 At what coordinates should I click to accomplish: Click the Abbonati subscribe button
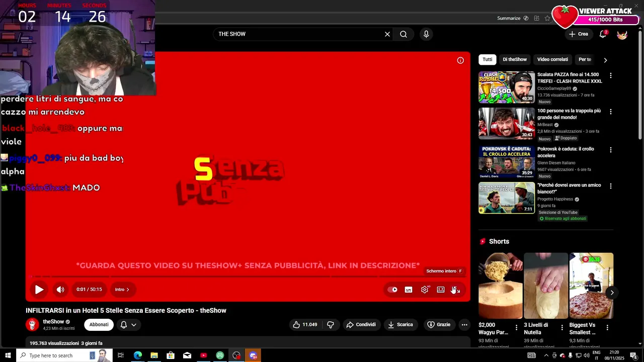coord(99,325)
